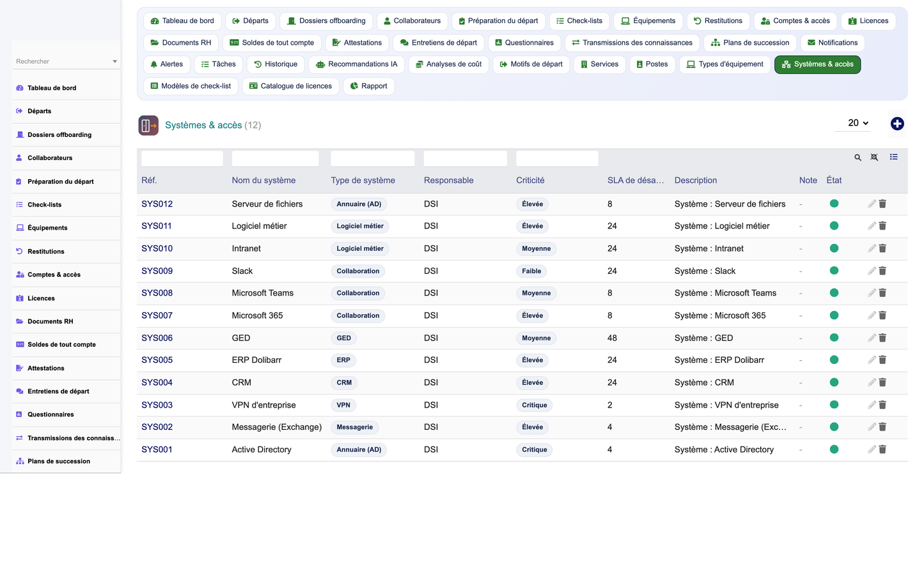Click the search magnifier icon in the table header
The height and width of the screenshot is (572, 924).
pyautogui.click(x=857, y=157)
